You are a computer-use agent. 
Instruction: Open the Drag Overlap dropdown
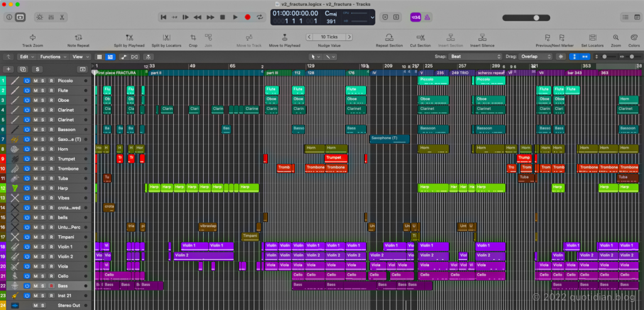[x=535, y=56]
